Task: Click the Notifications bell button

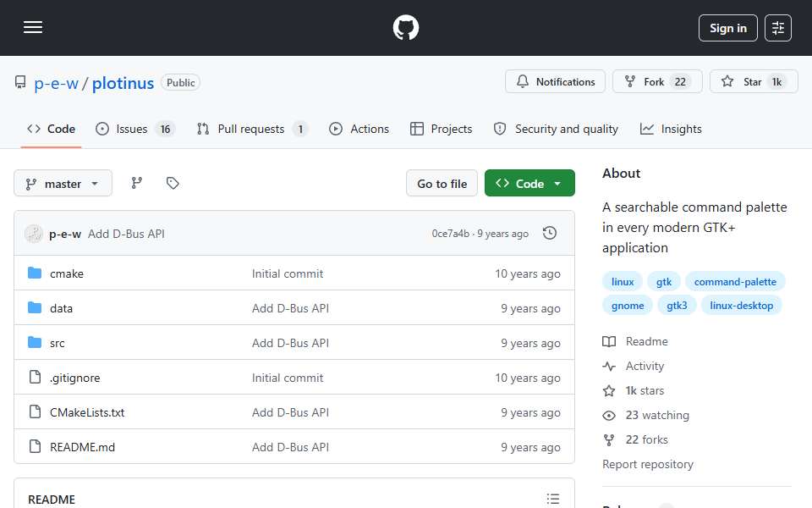Action: (x=555, y=81)
